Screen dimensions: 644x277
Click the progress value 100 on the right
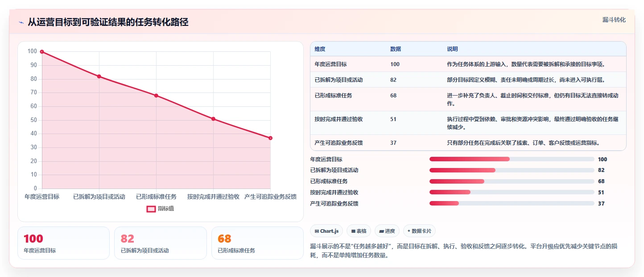603,159
